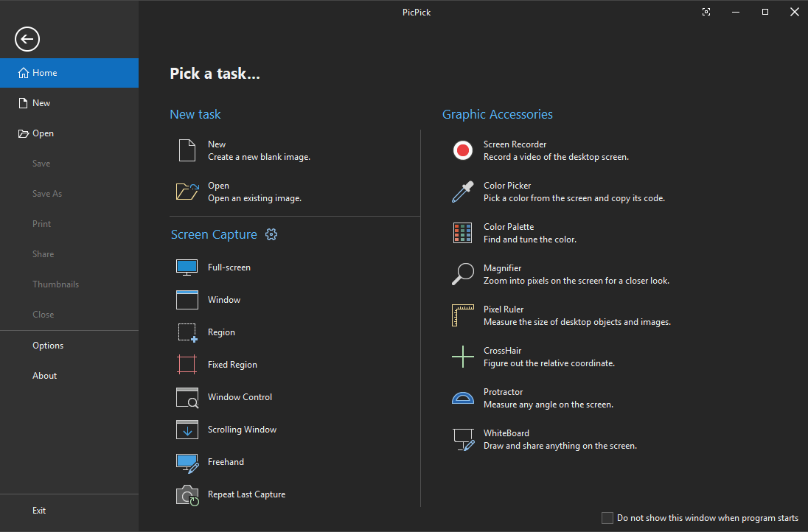808x532 pixels.
Task: Click the Exit menu entry
Action: pyautogui.click(x=39, y=511)
